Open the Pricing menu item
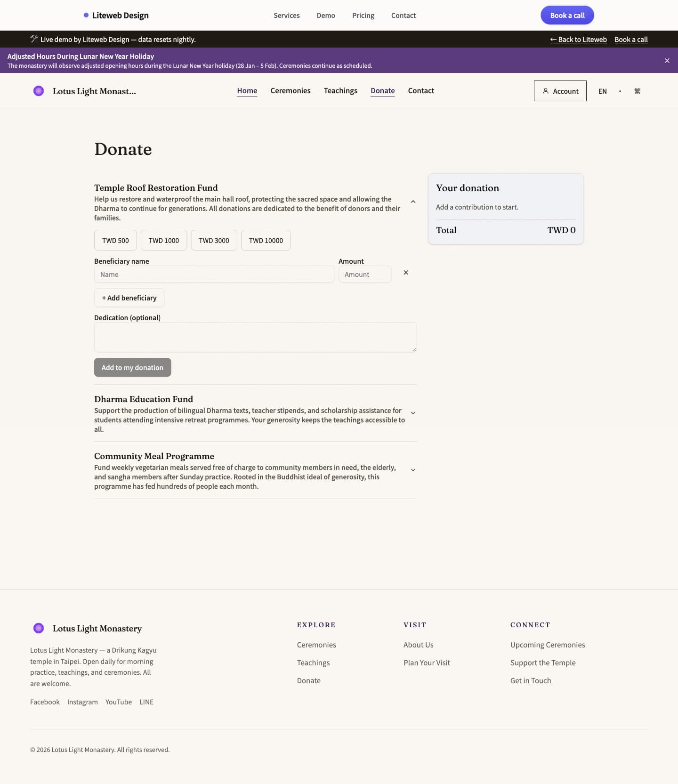The width and height of the screenshot is (678, 784). 363,16
